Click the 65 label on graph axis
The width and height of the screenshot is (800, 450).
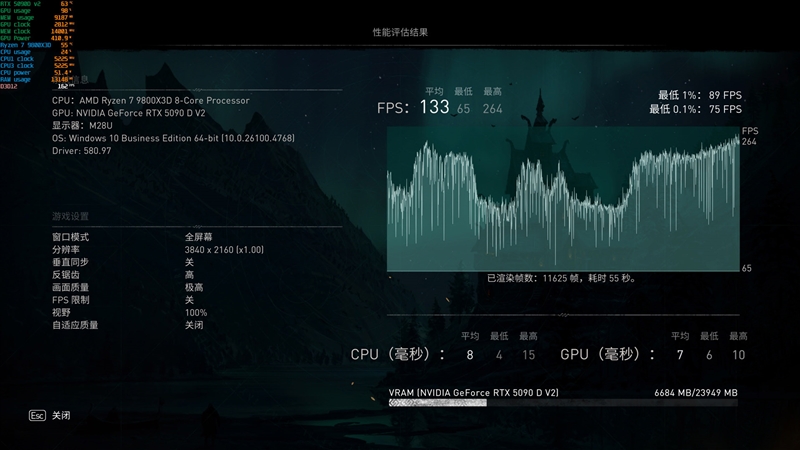tap(746, 268)
